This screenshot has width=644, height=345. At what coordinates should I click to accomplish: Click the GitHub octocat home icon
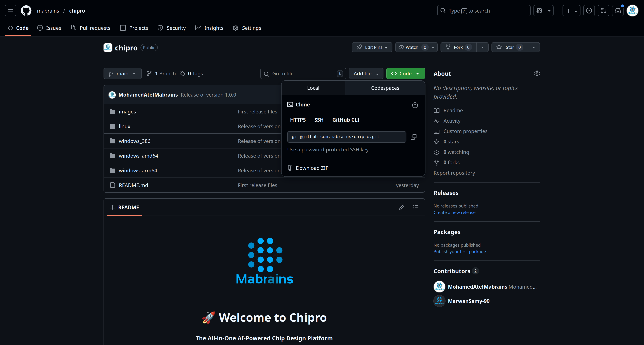tap(26, 10)
